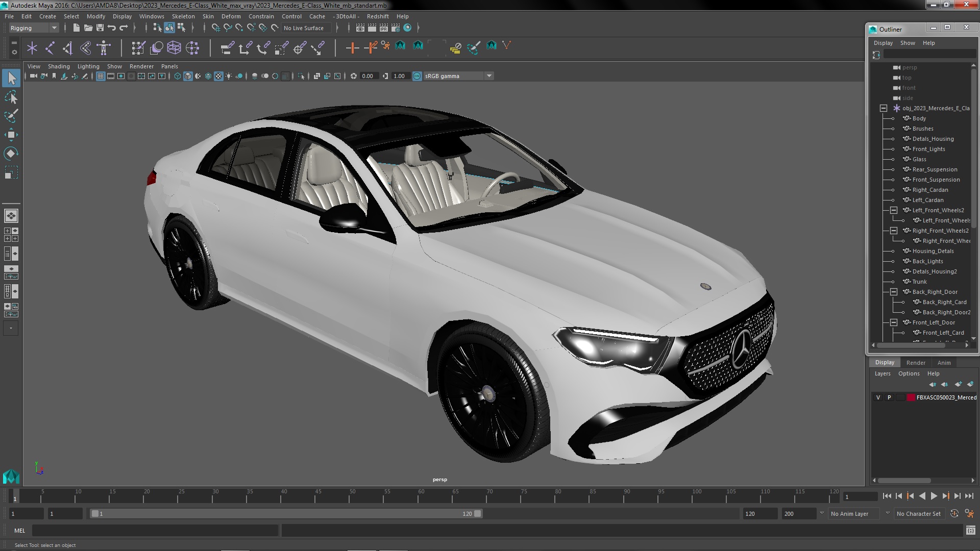This screenshot has height=551, width=980.
Task: Click the move layer up icon
Action: [x=933, y=384]
